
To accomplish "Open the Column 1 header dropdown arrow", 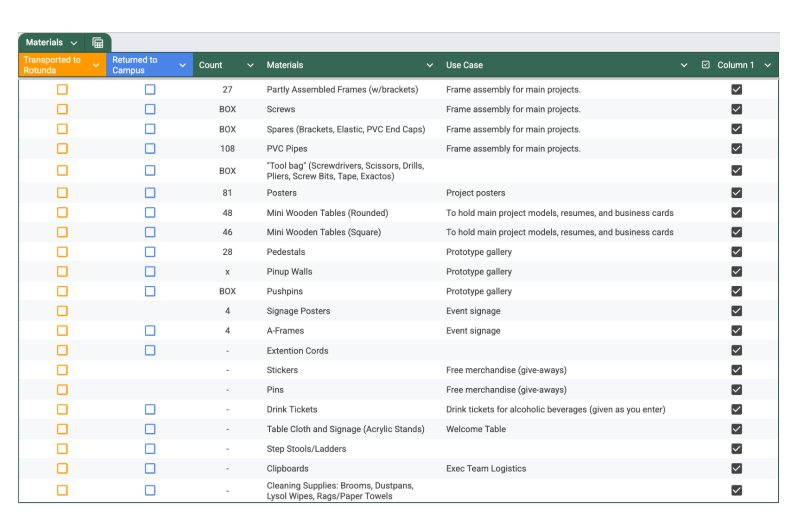I will click(767, 65).
